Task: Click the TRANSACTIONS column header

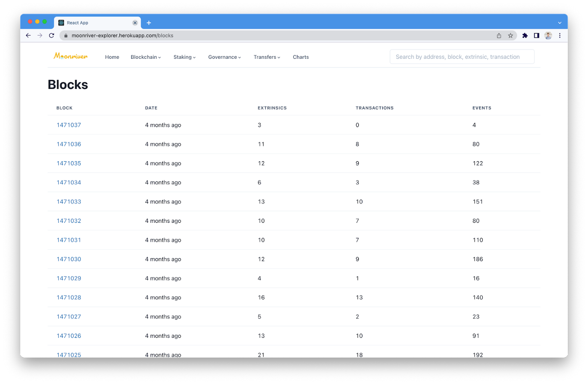Action: tap(375, 108)
